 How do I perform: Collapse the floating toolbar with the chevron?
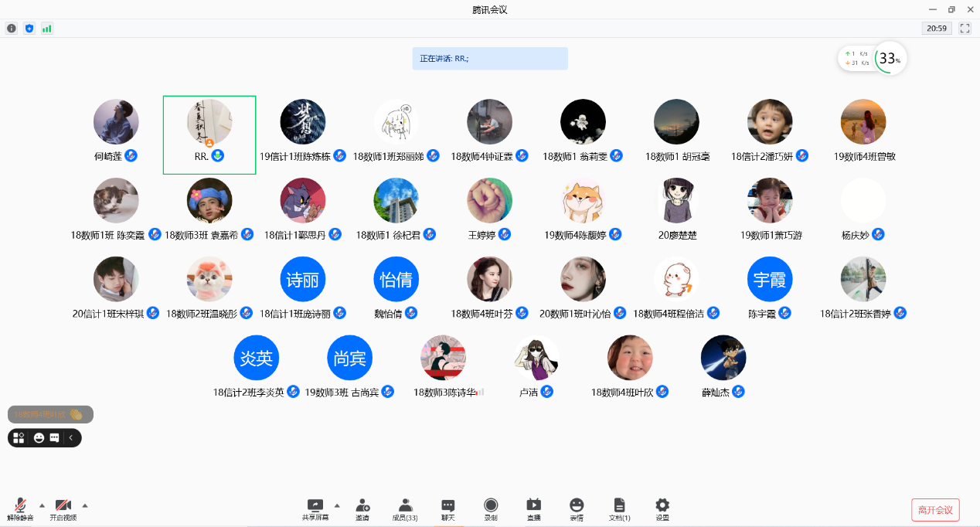pos(71,438)
